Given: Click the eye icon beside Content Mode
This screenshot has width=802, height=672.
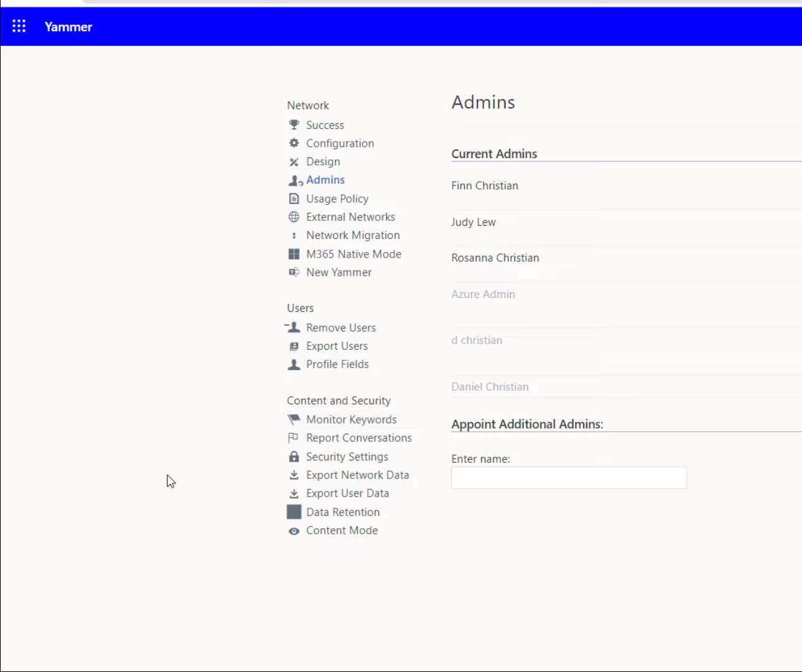Looking at the screenshot, I should (294, 531).
